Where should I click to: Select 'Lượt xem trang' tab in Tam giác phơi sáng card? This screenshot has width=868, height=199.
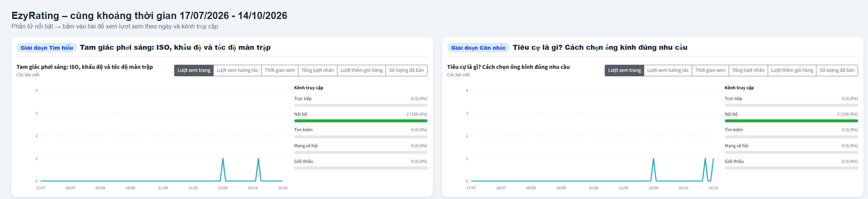(194, 70)
